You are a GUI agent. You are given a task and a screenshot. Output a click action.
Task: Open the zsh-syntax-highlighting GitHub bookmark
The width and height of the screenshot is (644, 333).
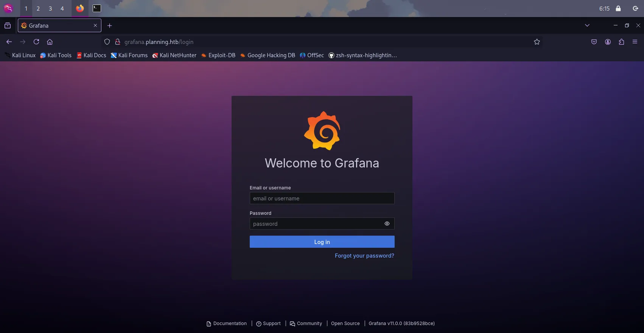[362, 55]
